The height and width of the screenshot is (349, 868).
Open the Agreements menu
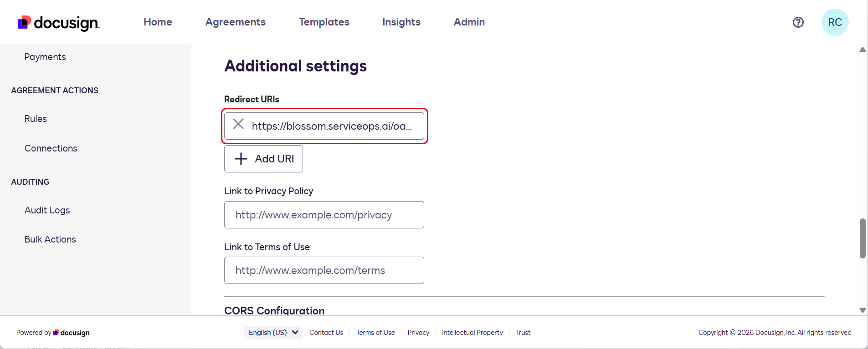click(x=235, y=22)
